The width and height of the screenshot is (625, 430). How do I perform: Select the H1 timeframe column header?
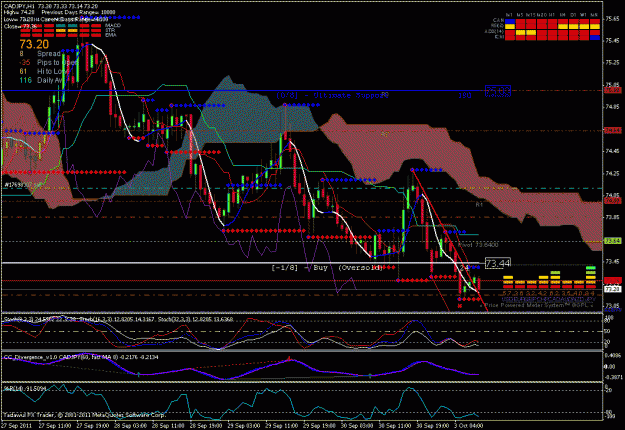[552, 15]
